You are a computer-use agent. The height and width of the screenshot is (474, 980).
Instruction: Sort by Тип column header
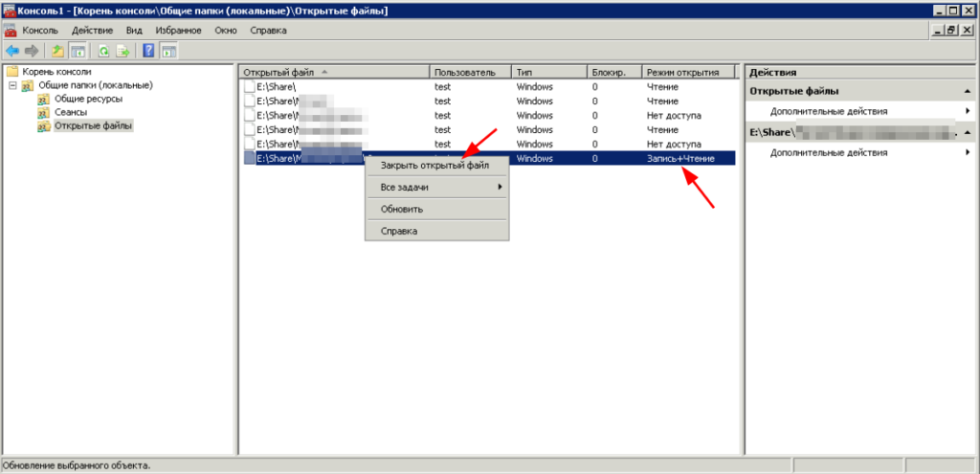pos(548,72)
